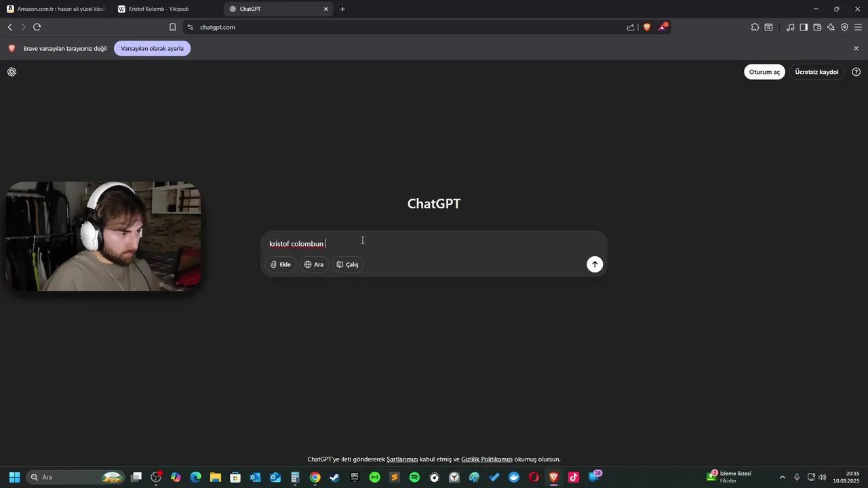Open Sublime Text from the taskbar
This screenshot has width=868, height=488.
395,477
